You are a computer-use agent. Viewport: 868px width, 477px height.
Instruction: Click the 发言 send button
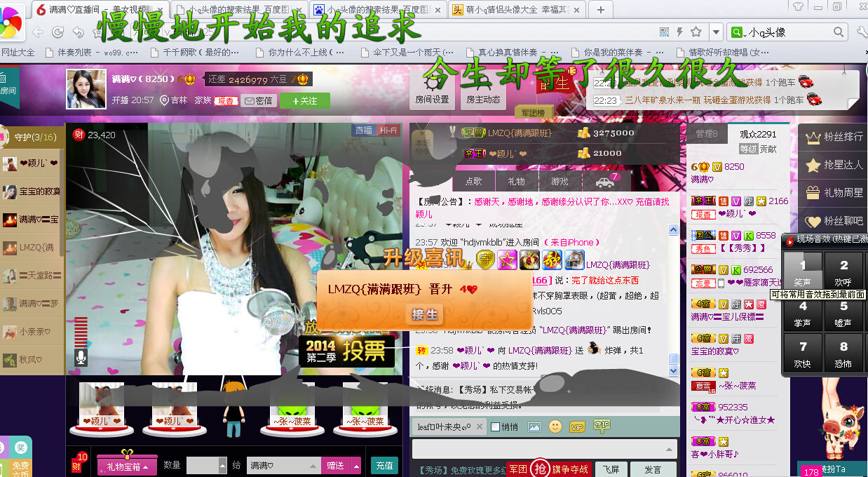coord(653,469)
